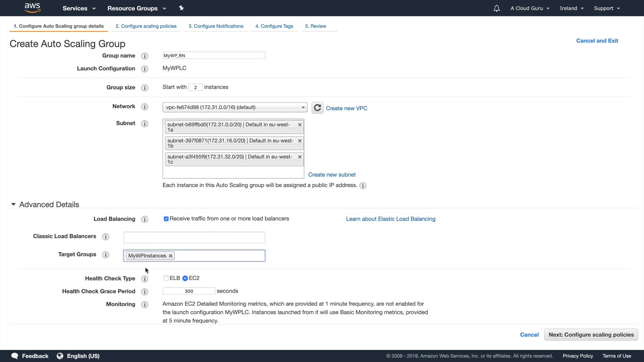This screenshot has width=644, height=362.
Task: Switch to Configure scaling policies tab
Action: coord(146,26)
